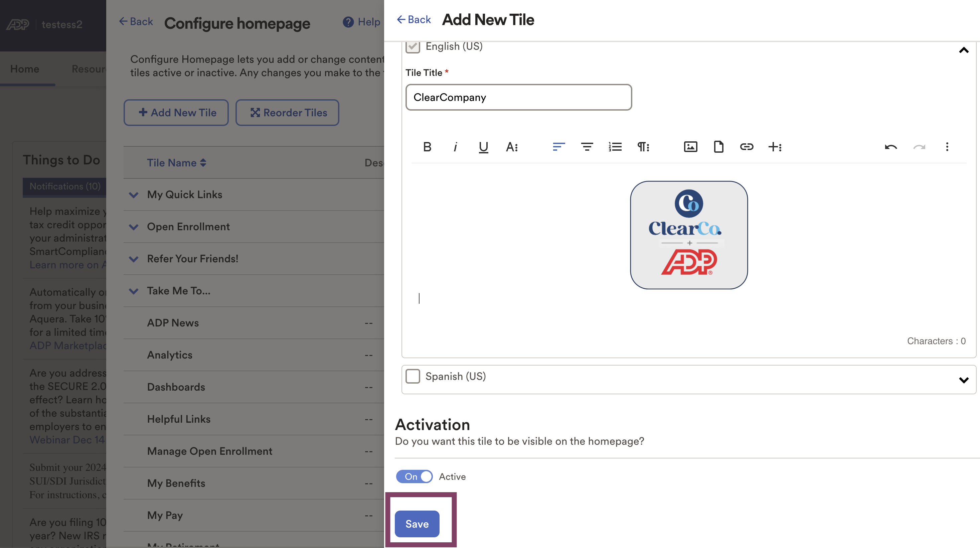Toggle English (US) checkbox
The image size is (980, 548).
(x=413, y=47)
